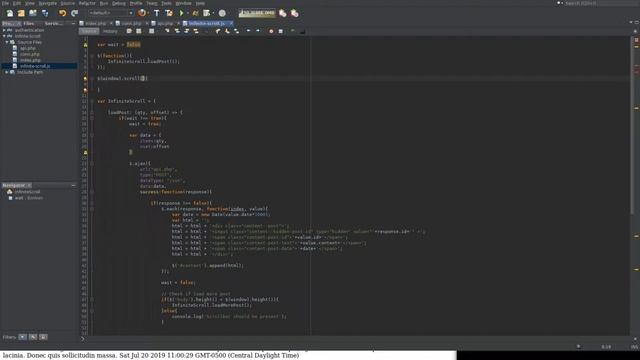The image size is (640, 360).
Task: Click the first garbage collection icon
Action: (x=282, y=13)
